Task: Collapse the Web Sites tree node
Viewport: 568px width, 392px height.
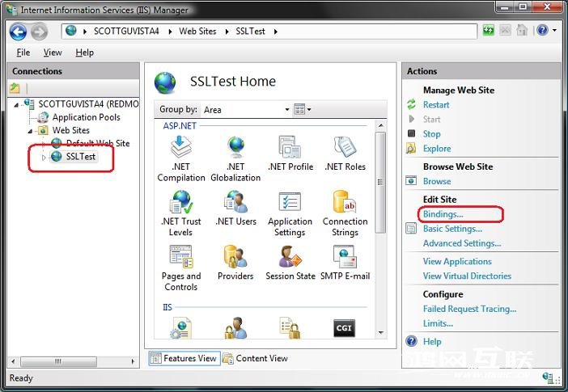Action: coord(30,131)
